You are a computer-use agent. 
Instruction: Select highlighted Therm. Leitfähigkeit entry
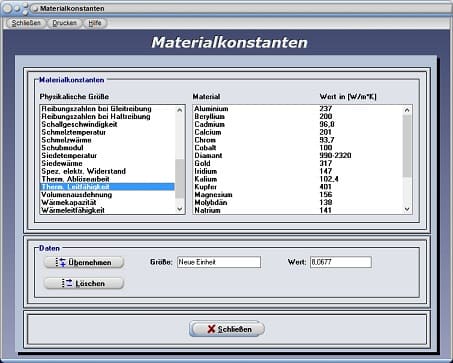pos(107,187)
